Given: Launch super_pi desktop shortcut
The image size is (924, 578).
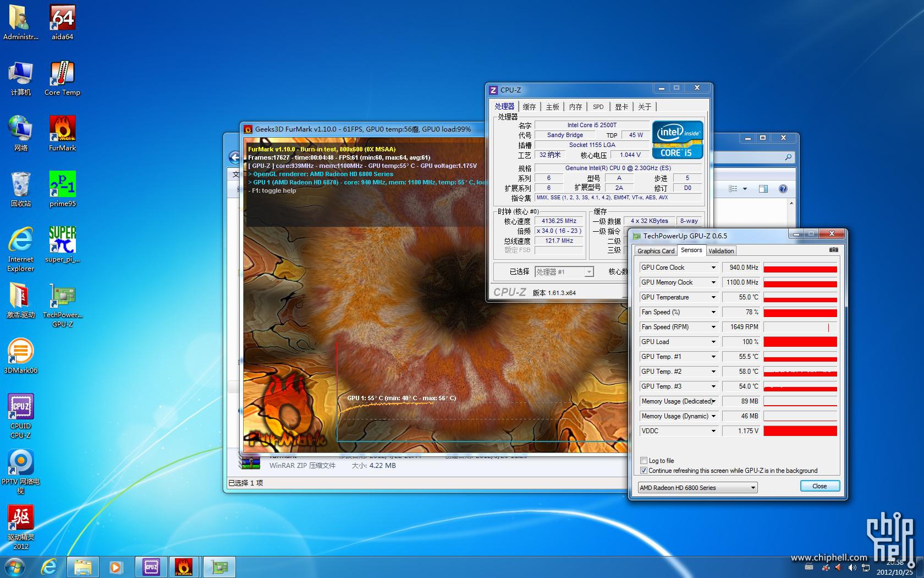Looking at the screenshot, I should [x=62, y=244].
